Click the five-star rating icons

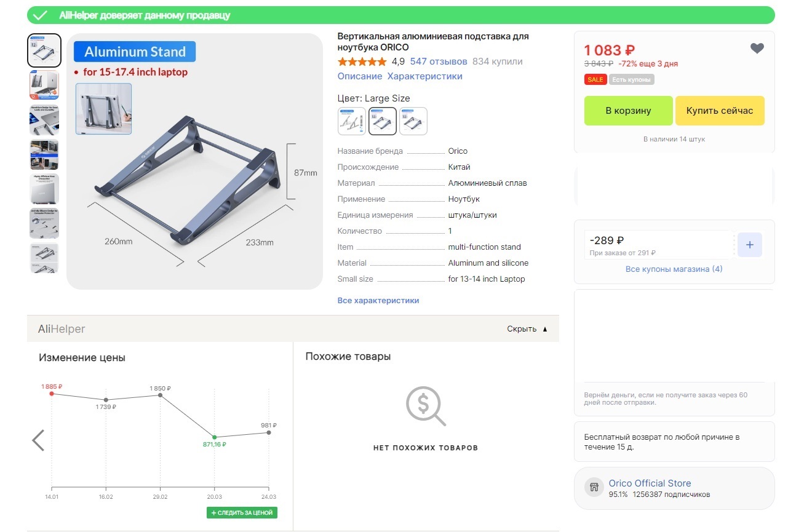[x=362, y=62]
